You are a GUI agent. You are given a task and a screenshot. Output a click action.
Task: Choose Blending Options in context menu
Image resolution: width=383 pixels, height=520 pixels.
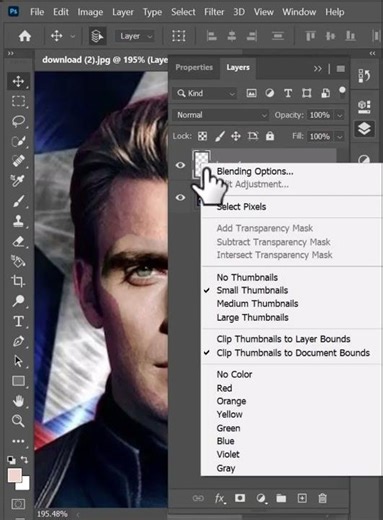[255, 171]
